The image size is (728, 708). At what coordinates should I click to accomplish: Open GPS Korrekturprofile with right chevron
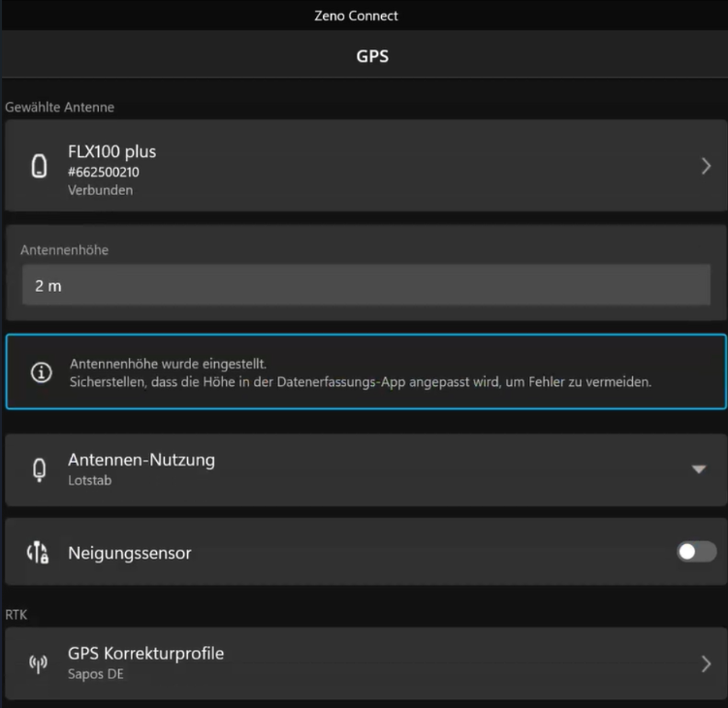pyautogui.click(x=706, y=663)
